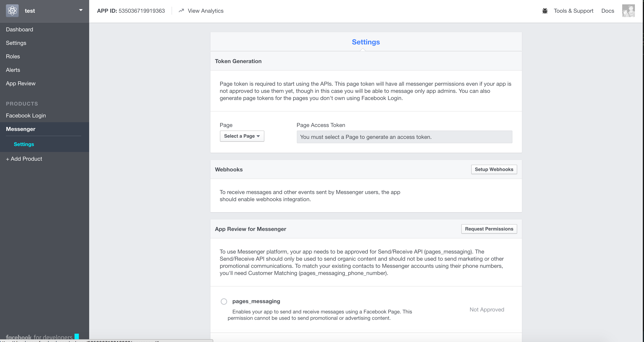Click the Page Access Token field
The height and width of the screenshot is (342, 644).
404,137
